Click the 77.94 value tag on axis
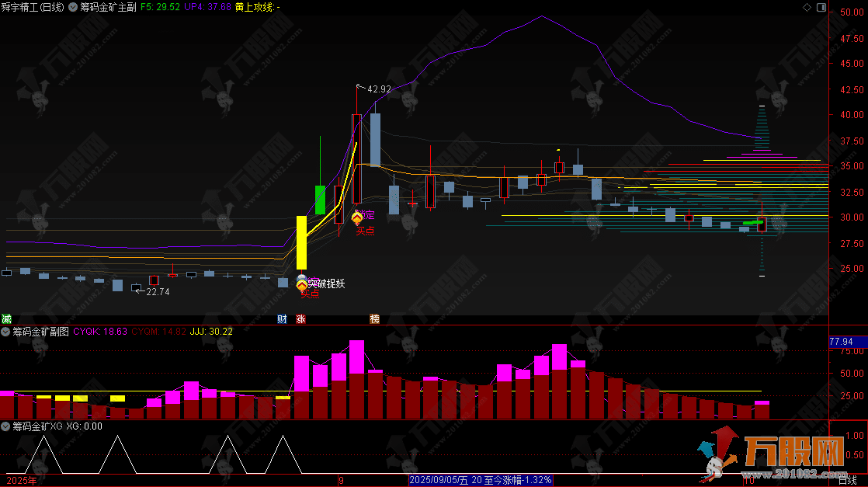This screenshot has width=868, height=487. coord(841,341)
